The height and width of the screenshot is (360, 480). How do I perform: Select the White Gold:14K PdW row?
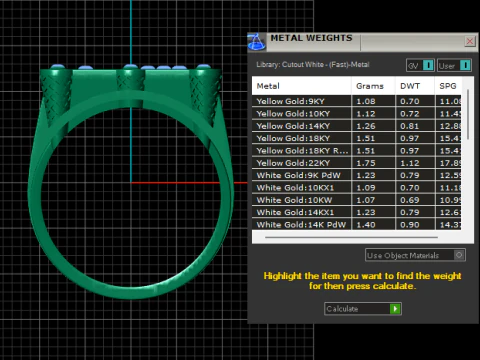(357, 224)
